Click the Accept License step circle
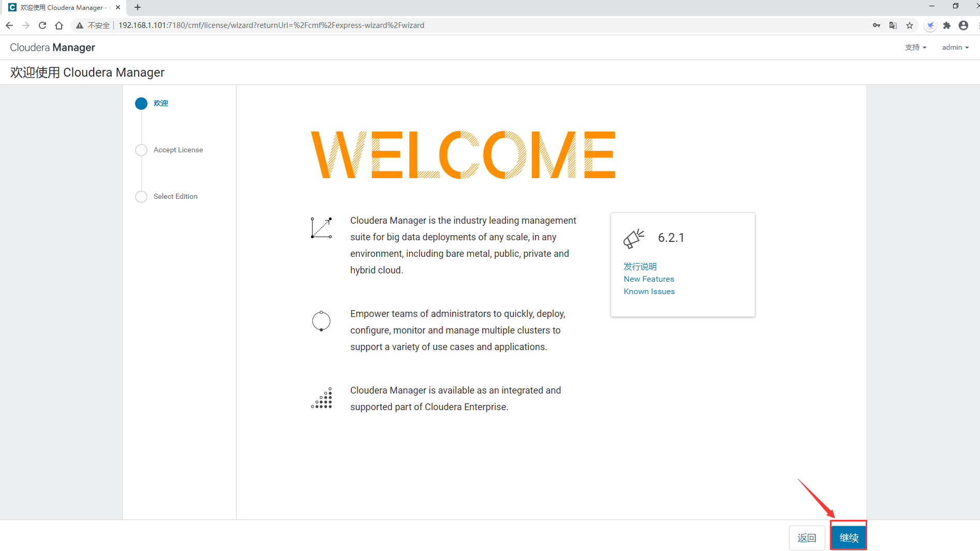This screenshot has width=980, height=551. click(x=141, y=150)
